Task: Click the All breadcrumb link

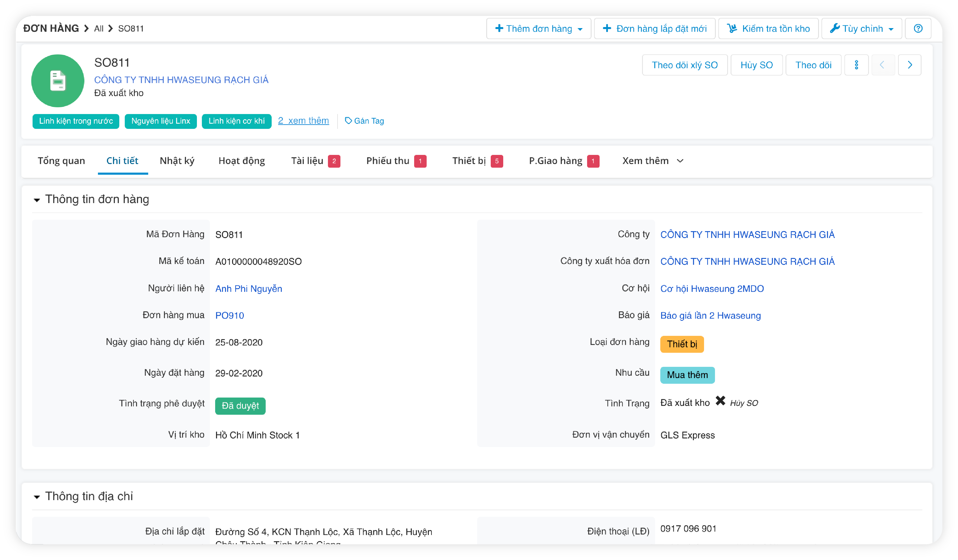Action: coord(98,28)
